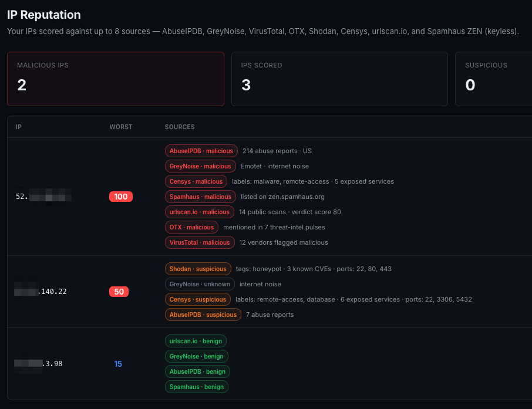Click '14 public scans · verdict score 80'
The width and height of the screenshot is (532, 409).
click(289, 212)
